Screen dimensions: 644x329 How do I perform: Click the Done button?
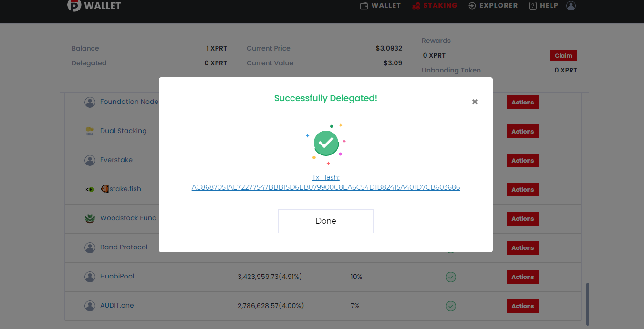coord(326,221)
